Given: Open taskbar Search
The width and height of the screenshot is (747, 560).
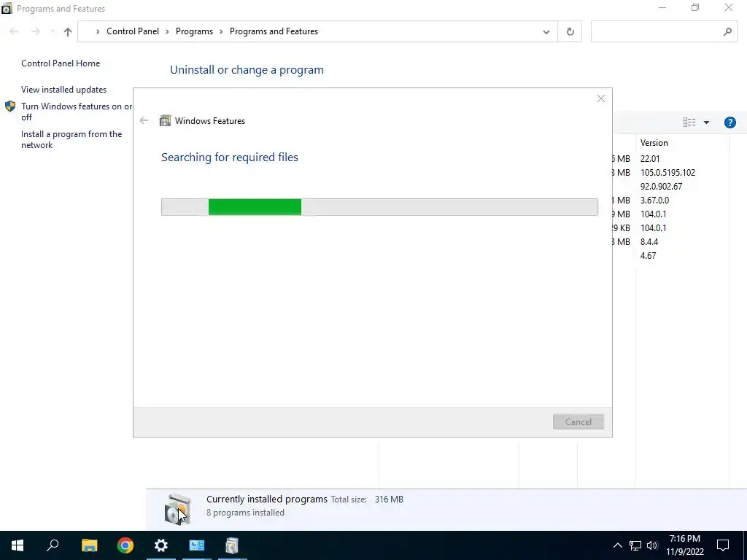Looking at the screenshot, I should pyautogui.click(x=53, y=545).
